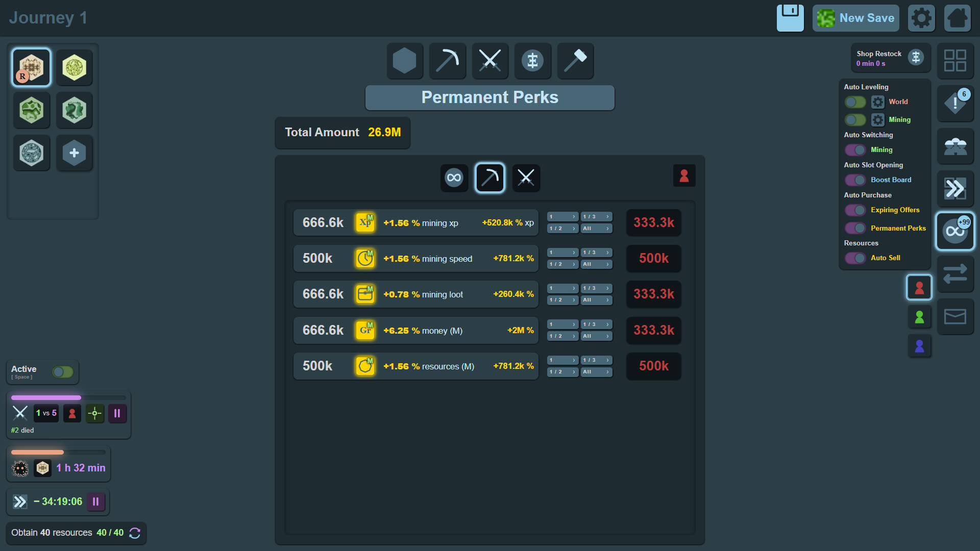The height and width of the screenshot is (551, 980).
Task: Add new world hexagon plus slot
Action: [74, 153]
